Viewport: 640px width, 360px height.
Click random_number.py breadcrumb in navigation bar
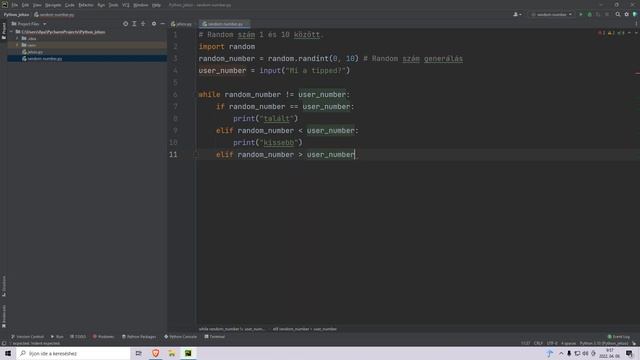click(54, 15)
